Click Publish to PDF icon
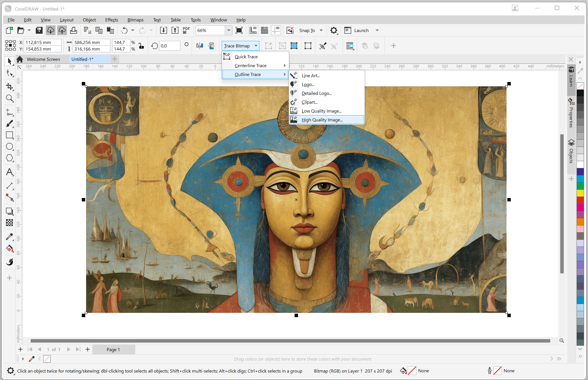This screenshot has height=380, width=588. 186,30
